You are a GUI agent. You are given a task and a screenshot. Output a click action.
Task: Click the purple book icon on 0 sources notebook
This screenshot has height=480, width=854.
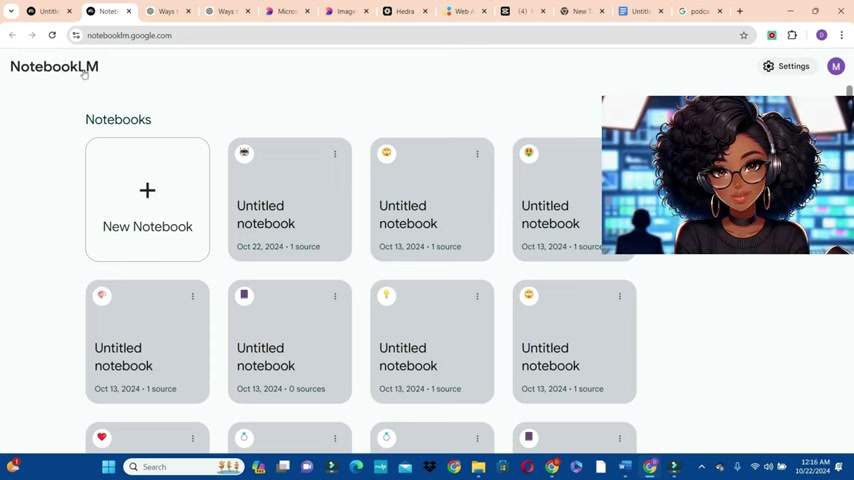pos(245,295)
